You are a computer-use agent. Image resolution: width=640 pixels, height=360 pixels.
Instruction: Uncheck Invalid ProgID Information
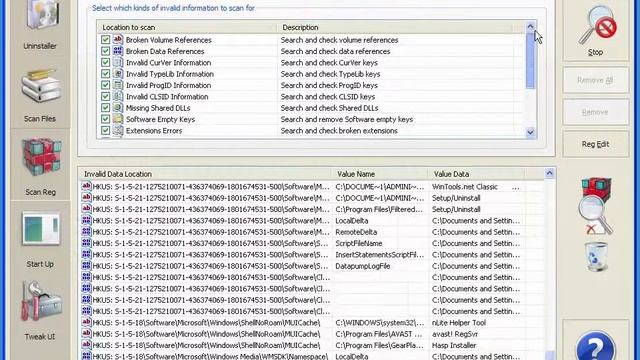click(x=105, y=85)
